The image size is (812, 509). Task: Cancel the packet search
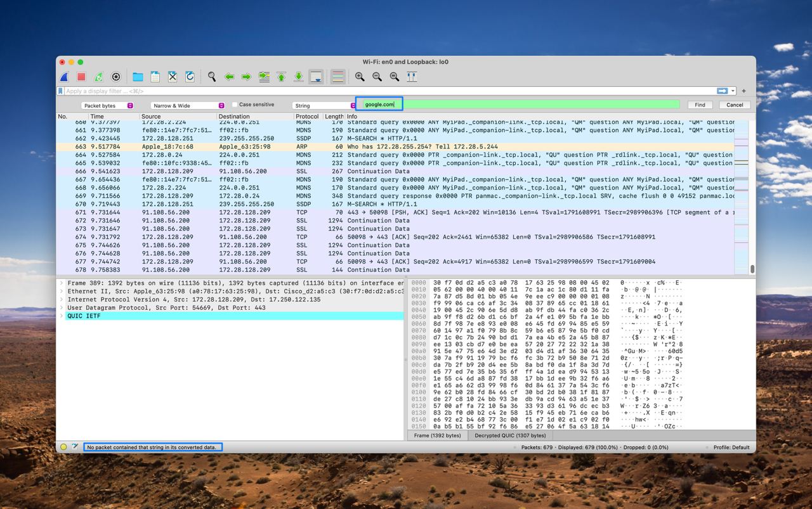[734, 105]
